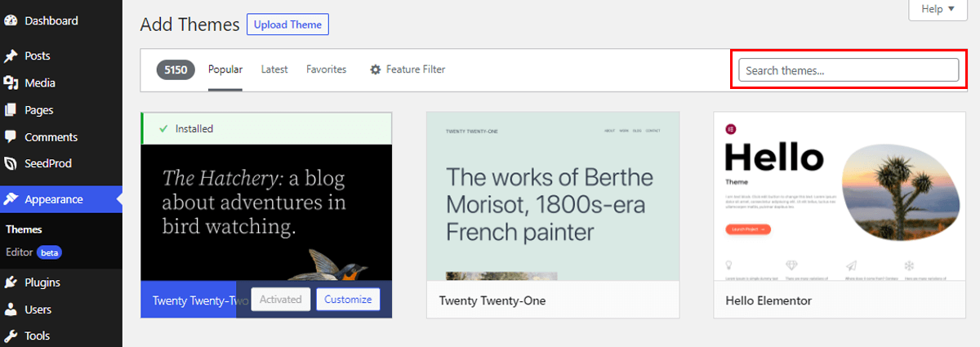Click the Tools wrench icon

pos(11,336)
